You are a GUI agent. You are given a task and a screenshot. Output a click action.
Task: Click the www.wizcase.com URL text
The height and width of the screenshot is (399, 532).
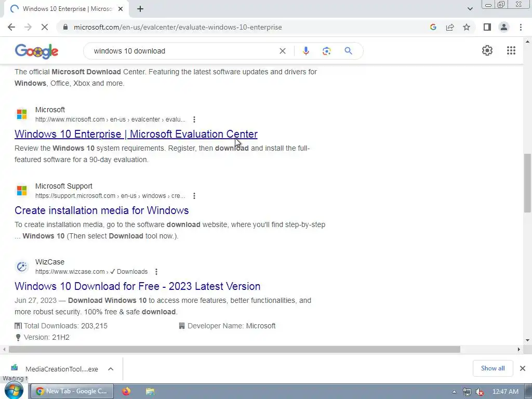[x=91, y=272]
